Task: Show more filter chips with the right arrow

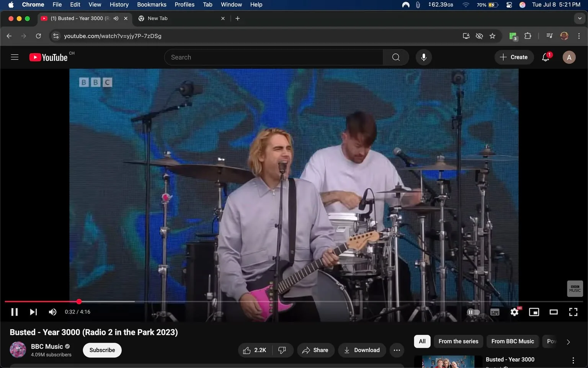Action: [x=568, y=341]
